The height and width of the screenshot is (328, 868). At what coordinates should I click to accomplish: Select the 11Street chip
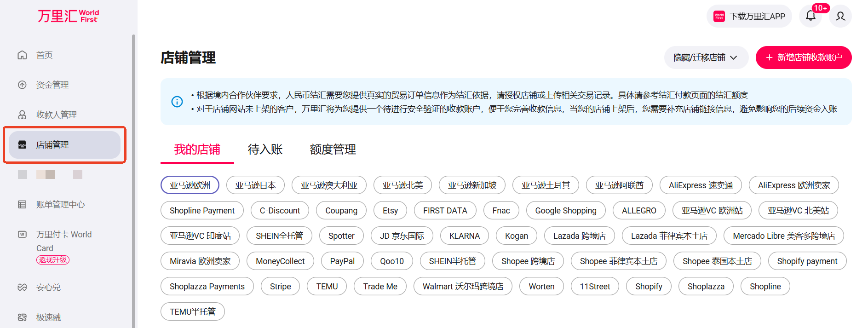point(595,286)
